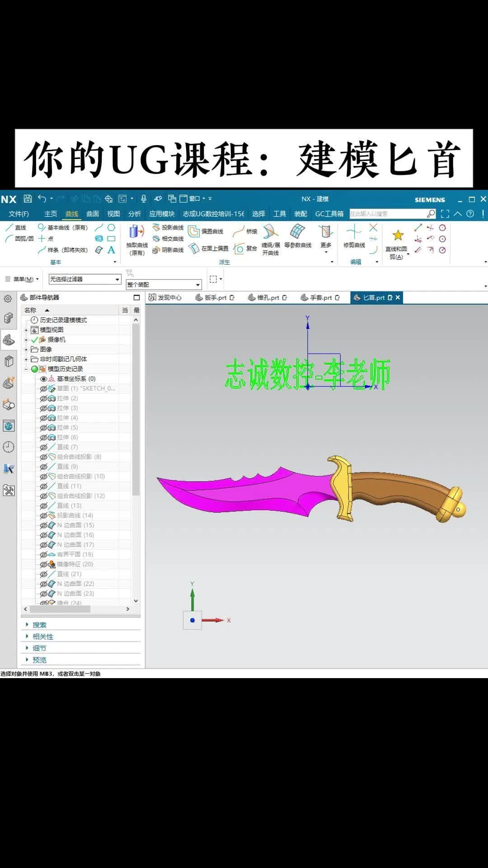Open the settings gear in resource bar
Screen dimensions: 488x868
point(8,299)
